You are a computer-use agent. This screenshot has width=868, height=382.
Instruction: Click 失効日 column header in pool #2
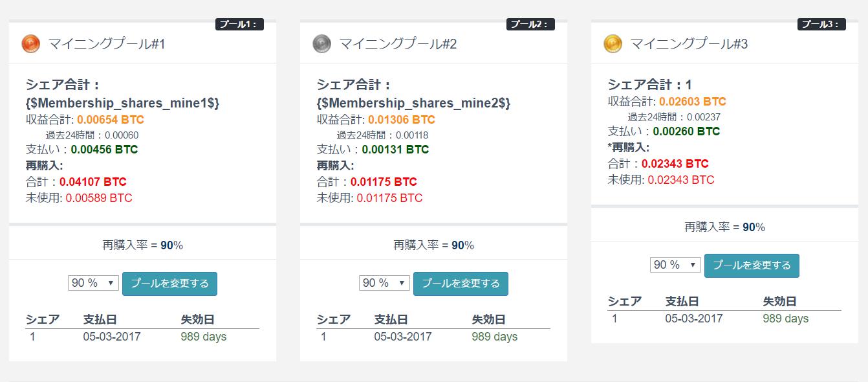(488, 319)
